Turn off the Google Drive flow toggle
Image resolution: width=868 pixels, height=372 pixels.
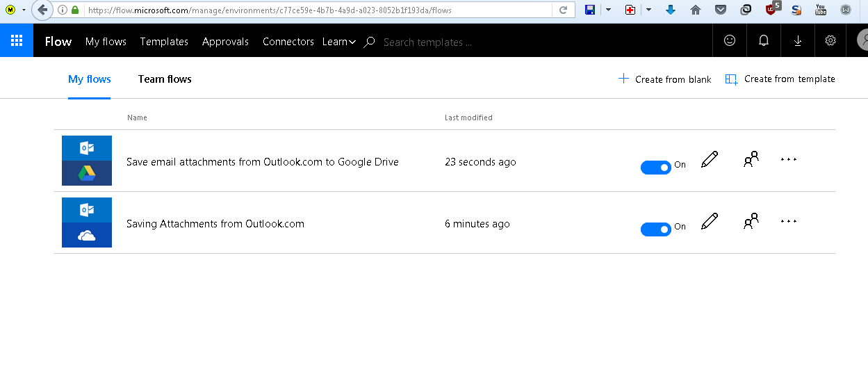coord(655,167)
